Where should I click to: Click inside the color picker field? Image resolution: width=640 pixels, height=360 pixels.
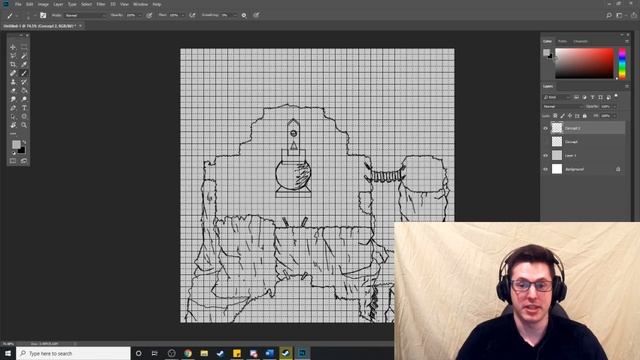(584, 63)
